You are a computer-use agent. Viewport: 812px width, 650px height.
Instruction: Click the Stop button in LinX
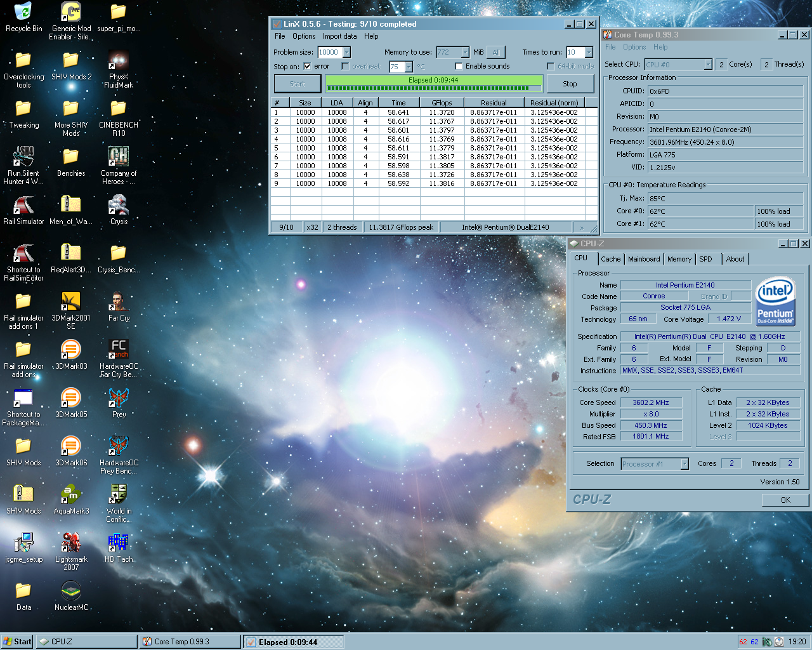tap(570, 84)
